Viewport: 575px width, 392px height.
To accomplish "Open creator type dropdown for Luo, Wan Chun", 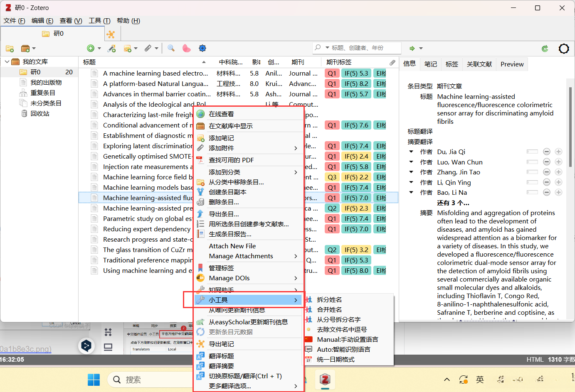I will [411, 162].
